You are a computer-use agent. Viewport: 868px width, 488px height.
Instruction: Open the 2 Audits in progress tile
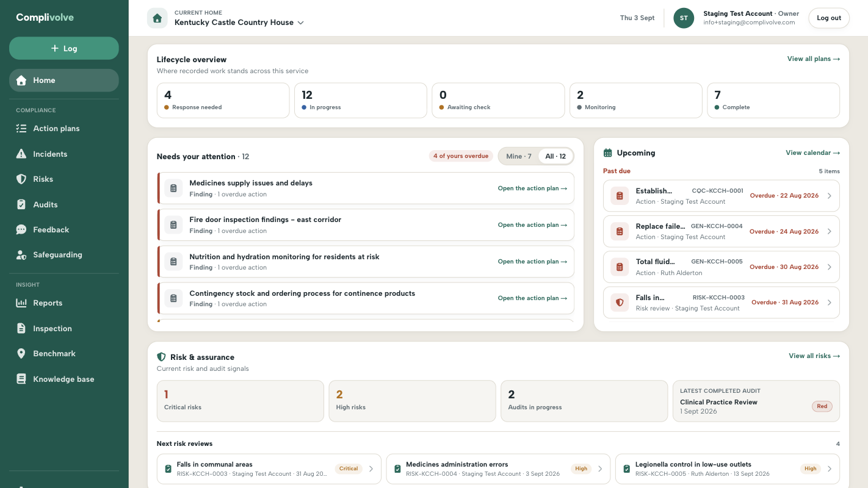pos(584,401)
